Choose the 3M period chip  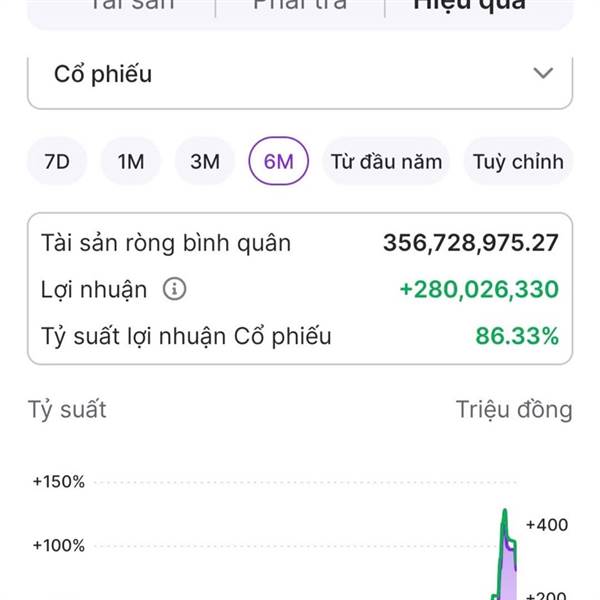click(205, 161)
